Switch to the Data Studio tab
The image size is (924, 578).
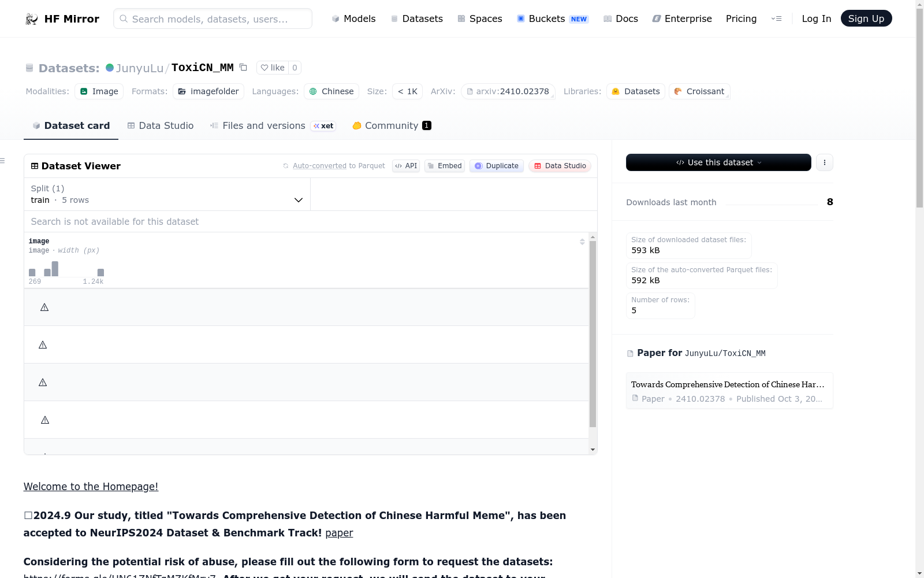point(161,125)
